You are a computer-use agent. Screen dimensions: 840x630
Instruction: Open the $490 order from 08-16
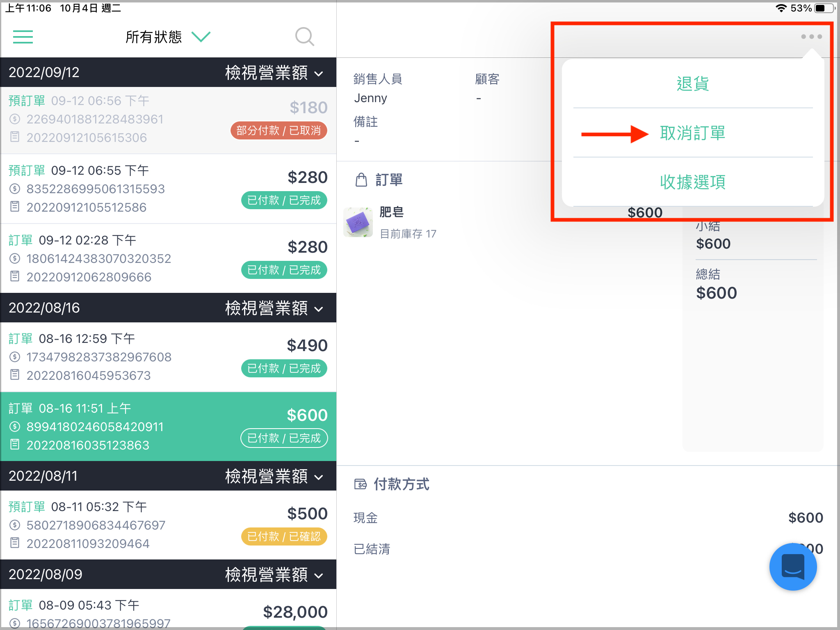(x=168, y=357)
